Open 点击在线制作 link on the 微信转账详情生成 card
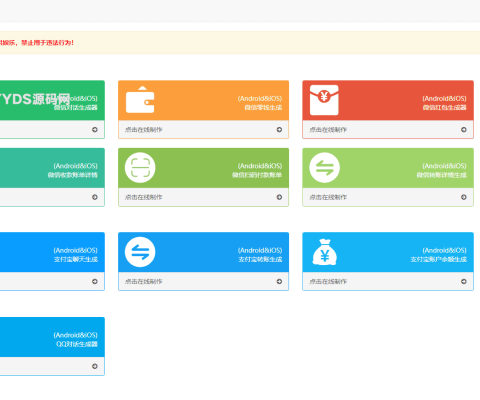Image resolution: width=480 pixels, height=400 pixels. [x=328, y=197]
